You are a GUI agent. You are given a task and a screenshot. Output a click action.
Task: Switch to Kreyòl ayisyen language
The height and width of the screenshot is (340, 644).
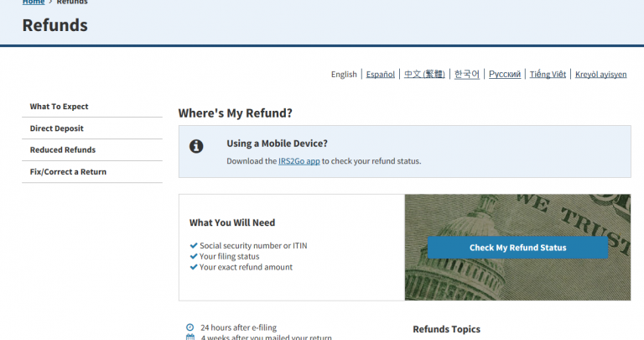[x=600, y=75]
